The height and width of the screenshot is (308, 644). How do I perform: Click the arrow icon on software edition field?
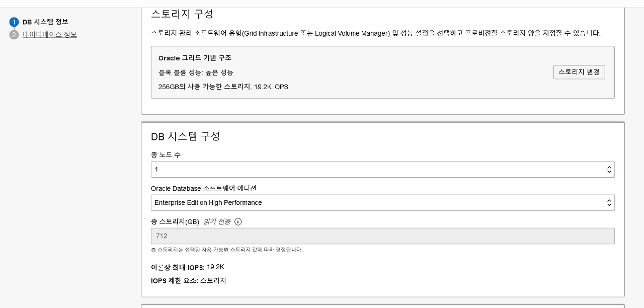pyautogui.click(x=609, y=203)
